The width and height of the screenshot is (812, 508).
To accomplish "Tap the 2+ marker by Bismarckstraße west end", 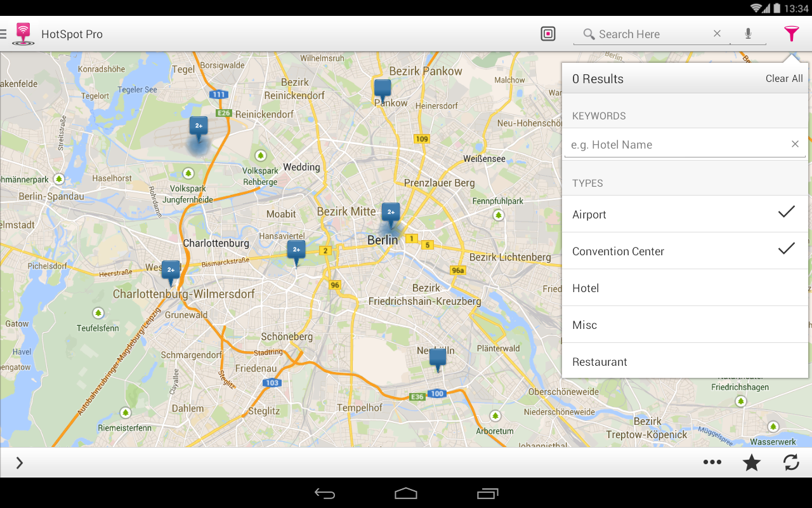I will [170, 273].
